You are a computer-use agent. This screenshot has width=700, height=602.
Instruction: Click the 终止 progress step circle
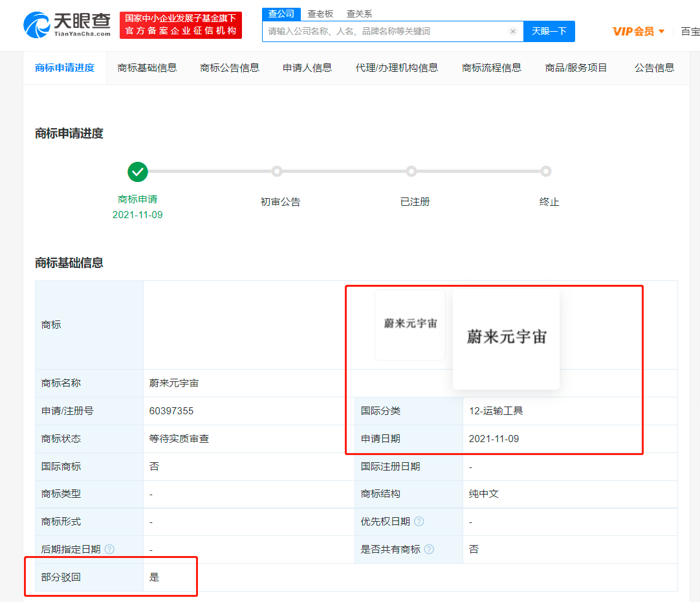[546, 172]
